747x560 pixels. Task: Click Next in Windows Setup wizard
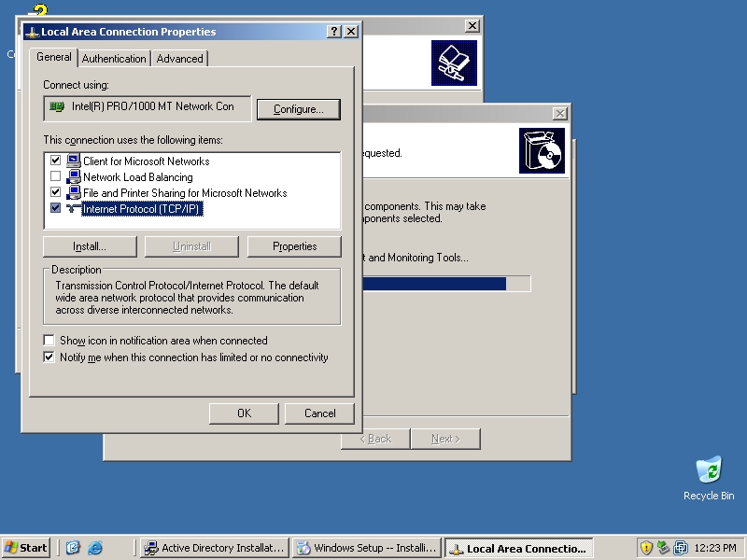(445, 439)
